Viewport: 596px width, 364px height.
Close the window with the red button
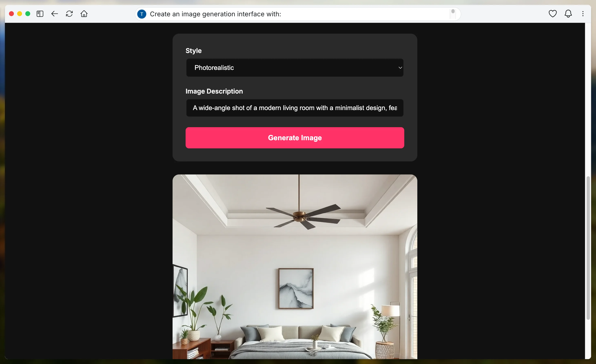(x=11, y=14)
